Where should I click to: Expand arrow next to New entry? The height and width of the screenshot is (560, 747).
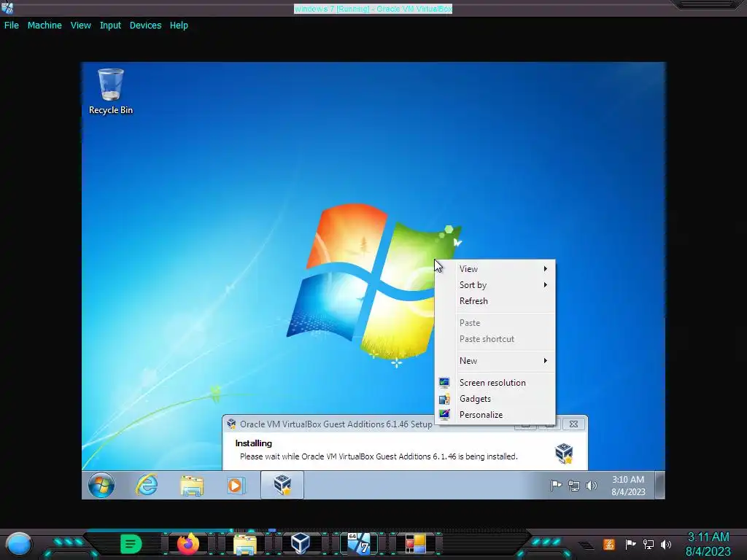[546, 361]
